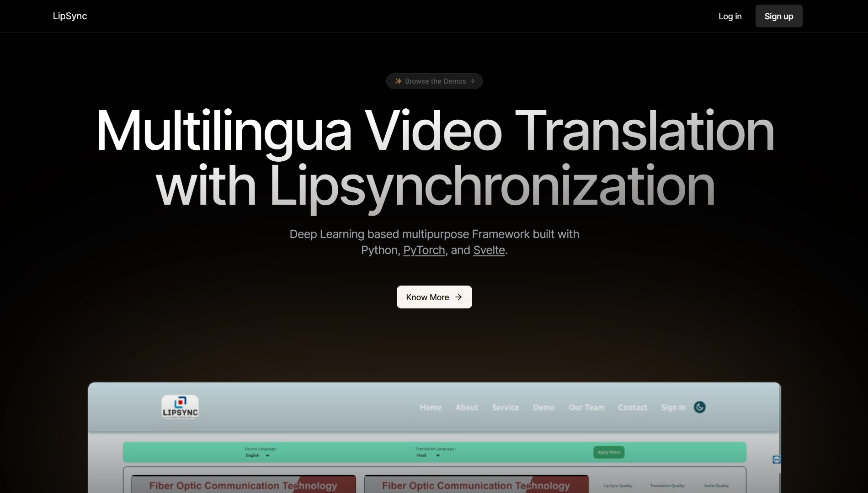Open the Browse the Demos pill
The width and height of the screenshot is (868, 493).
pos(434,81)
